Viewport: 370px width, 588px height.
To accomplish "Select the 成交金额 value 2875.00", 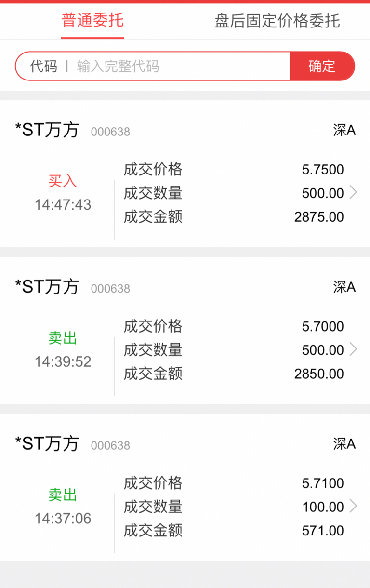I will pos(319,217).
